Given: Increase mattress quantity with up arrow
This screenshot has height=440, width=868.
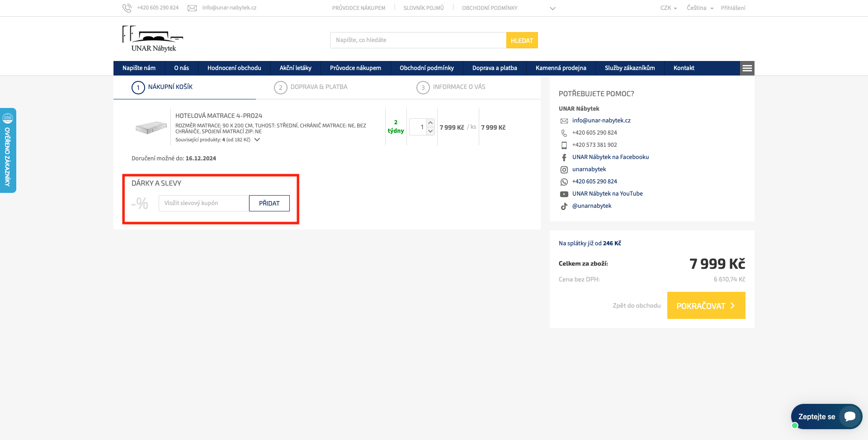Looking at the screenshot, I should pyautogui.click(x=430, y=123).
